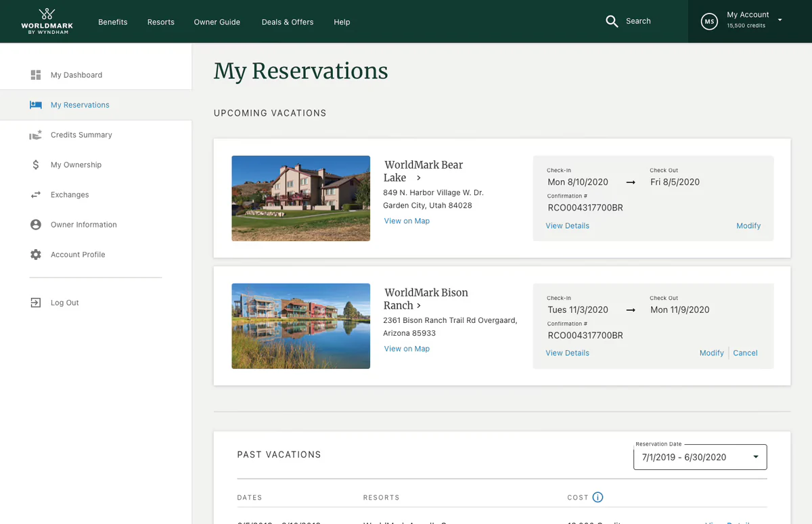Open the Deals & Offers menu
This screenshot has width=812, height=524.
point(288,22)
